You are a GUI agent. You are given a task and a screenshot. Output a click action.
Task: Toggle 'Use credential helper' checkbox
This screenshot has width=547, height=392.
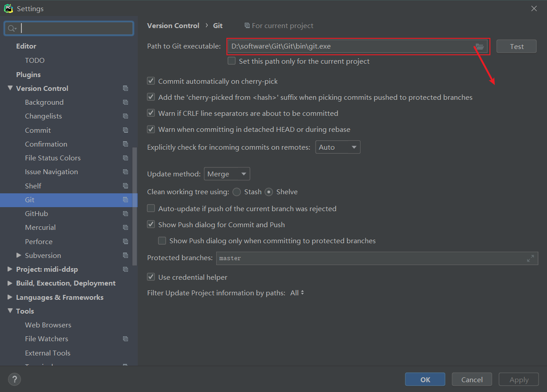click(x=151, y=277)
